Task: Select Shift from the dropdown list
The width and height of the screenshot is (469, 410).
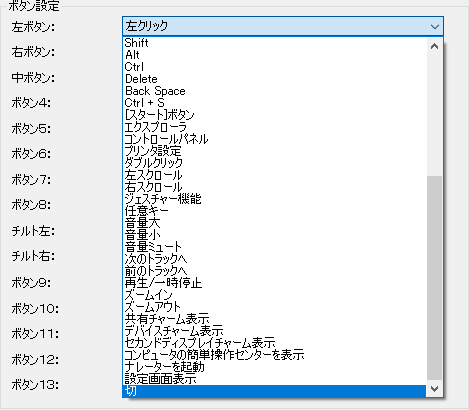Action: click(274, 43)
